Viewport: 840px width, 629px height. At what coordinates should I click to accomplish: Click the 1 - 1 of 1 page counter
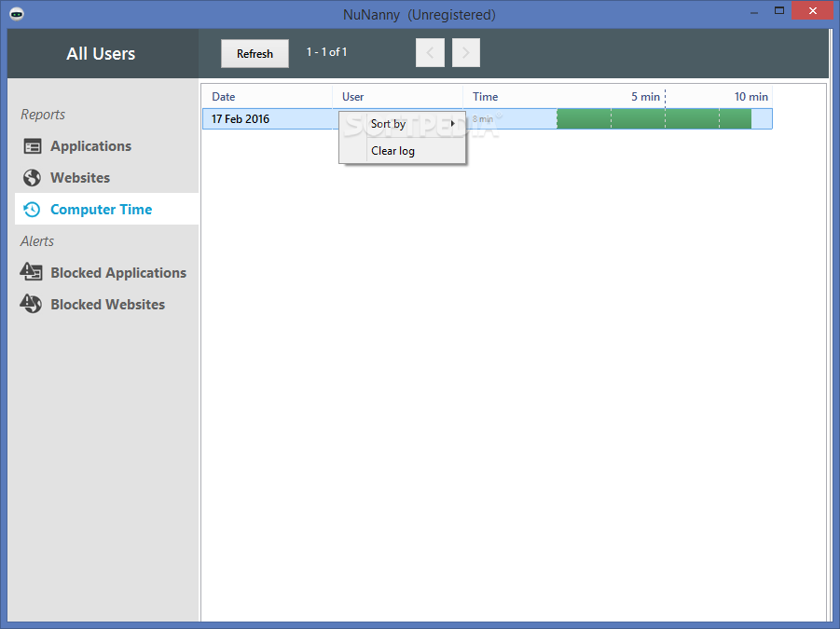pyautogui.click(x=327, y=52)
